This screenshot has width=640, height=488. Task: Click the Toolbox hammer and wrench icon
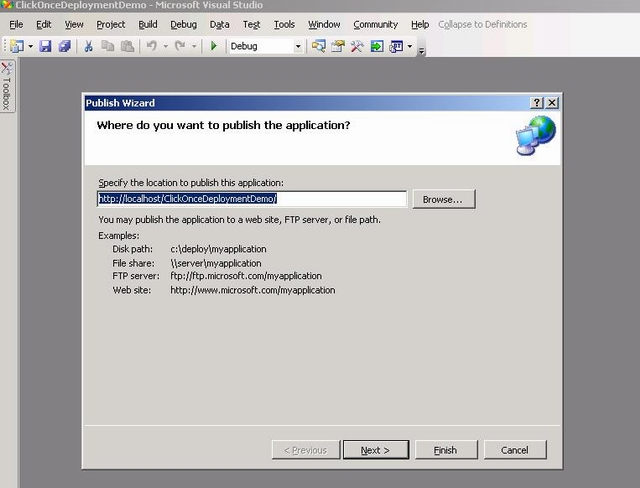(x=357, y=46)
